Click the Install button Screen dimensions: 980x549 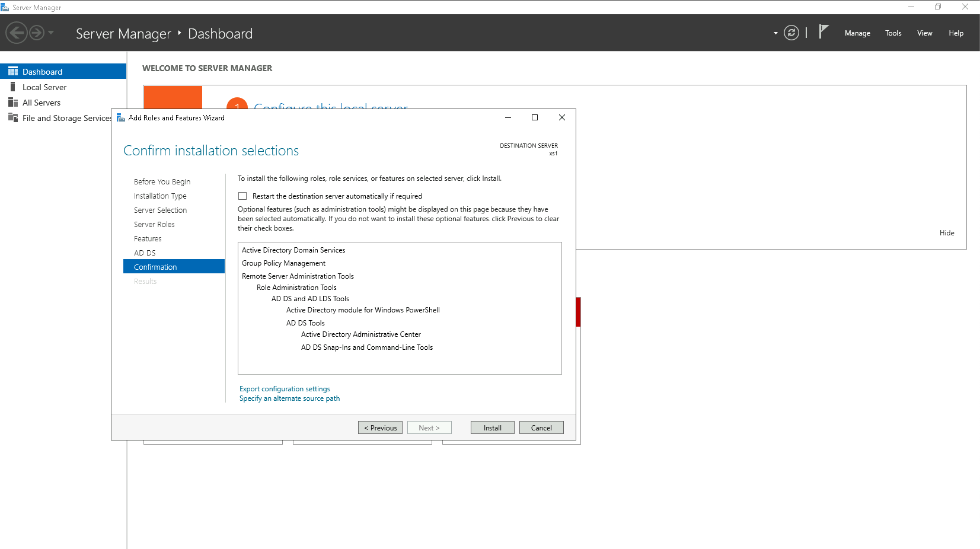(492, 427)
